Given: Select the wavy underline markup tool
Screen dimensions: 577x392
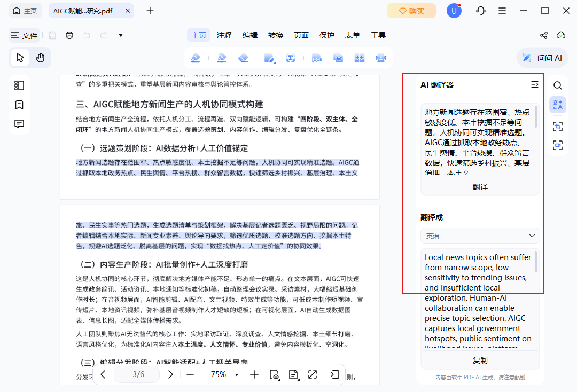Looking at the screenshot, I should 222,58.
